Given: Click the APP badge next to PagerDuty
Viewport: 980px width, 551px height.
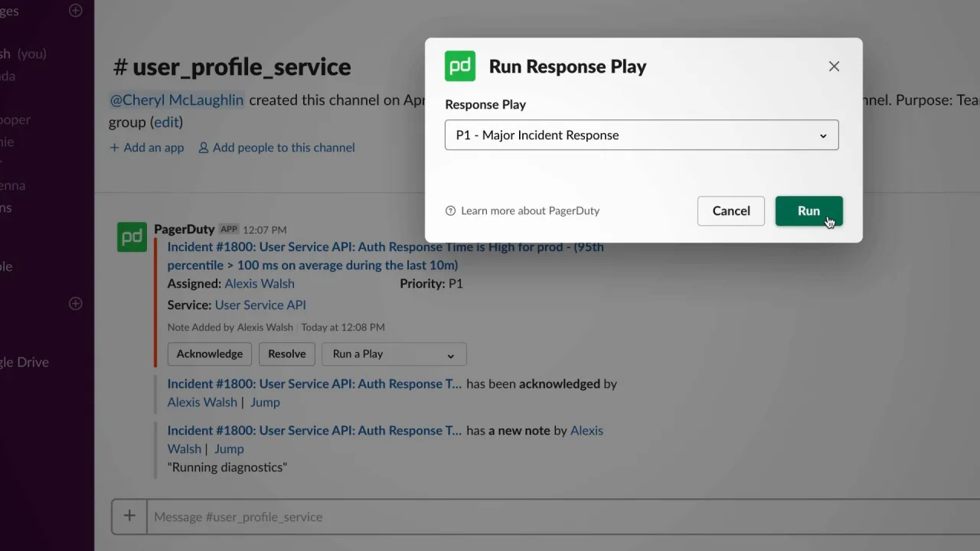Looking at the screenshot, I should [229, 229].
